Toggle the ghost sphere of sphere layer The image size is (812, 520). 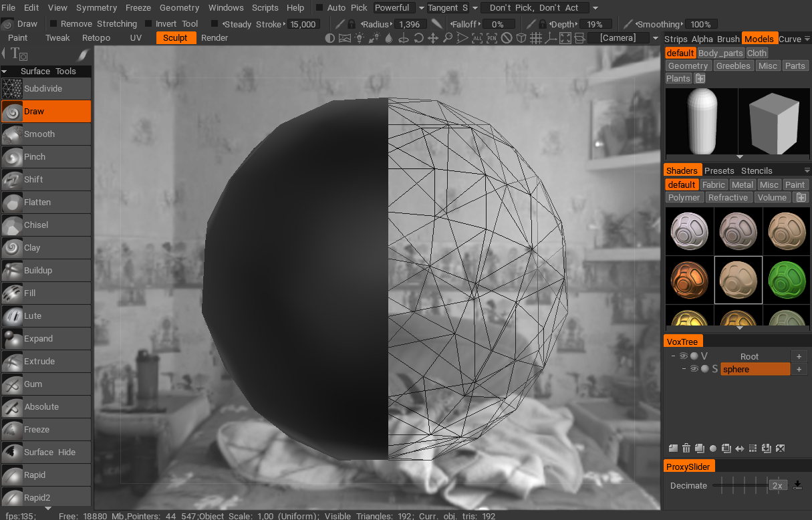[x=704, y=369]
